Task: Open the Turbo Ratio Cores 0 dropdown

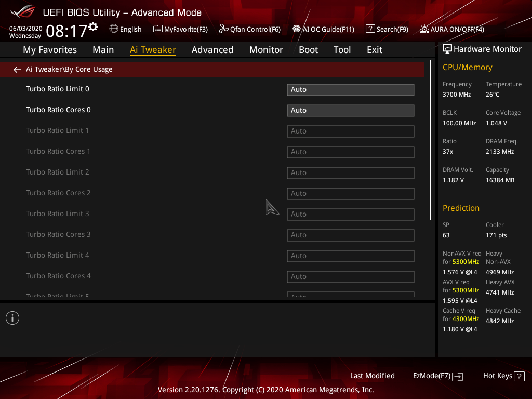Action: click(x=350, y=110)
